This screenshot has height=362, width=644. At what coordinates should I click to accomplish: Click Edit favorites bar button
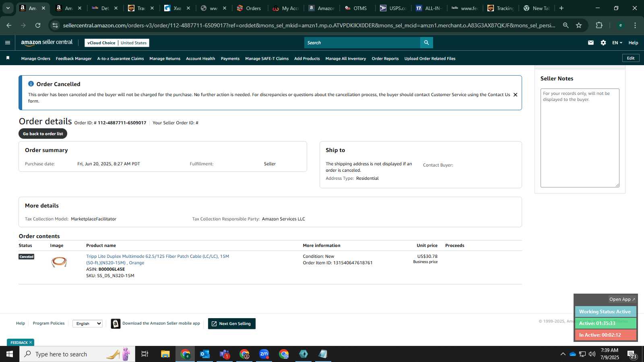point(631,58)
